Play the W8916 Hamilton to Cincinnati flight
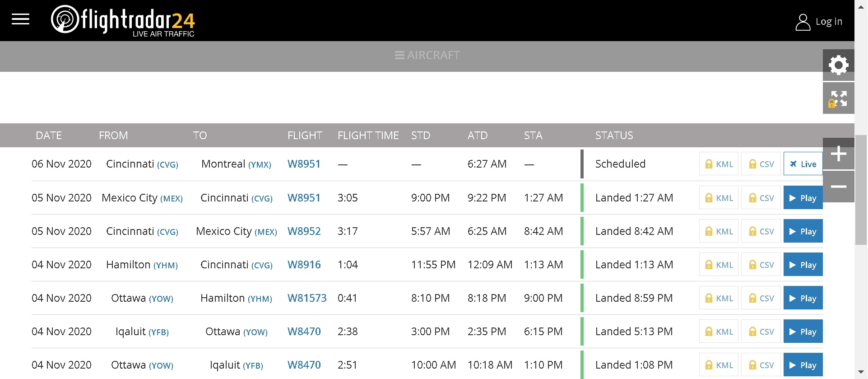Screen dimensions: 868x379 803,264
